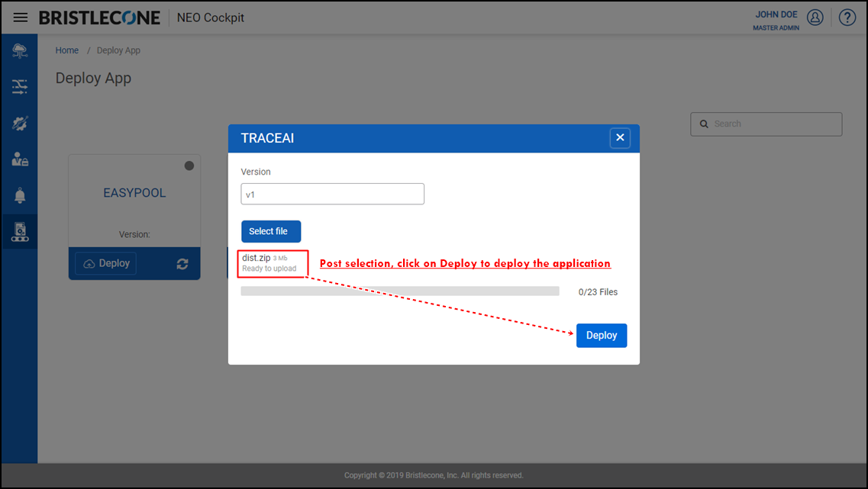Click the search magnifier icon
This screenshot has width=868, height=489.
click(x=704, y=124)
